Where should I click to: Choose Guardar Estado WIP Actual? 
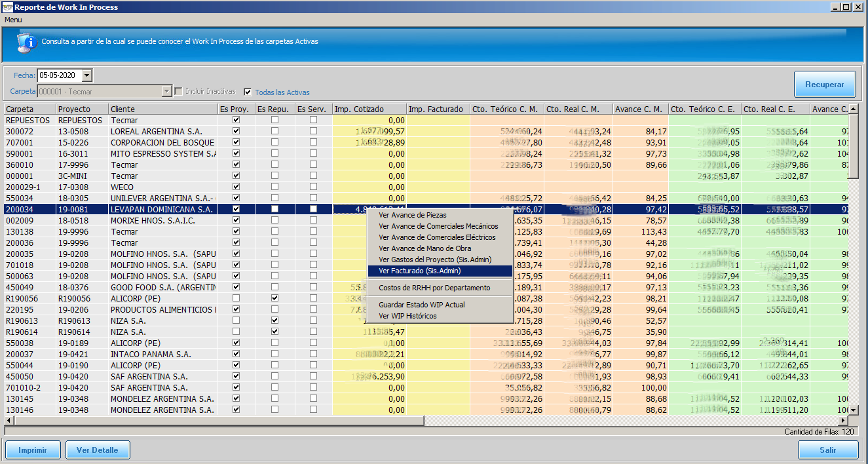click(x=421, y=305)
